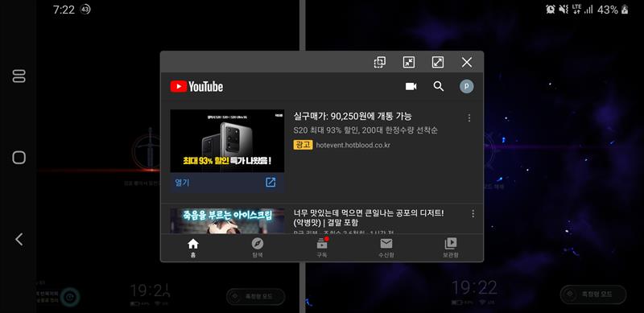Adjust popup window opacity icon
This screenshot has width=644, height=313.
point(379,62)
